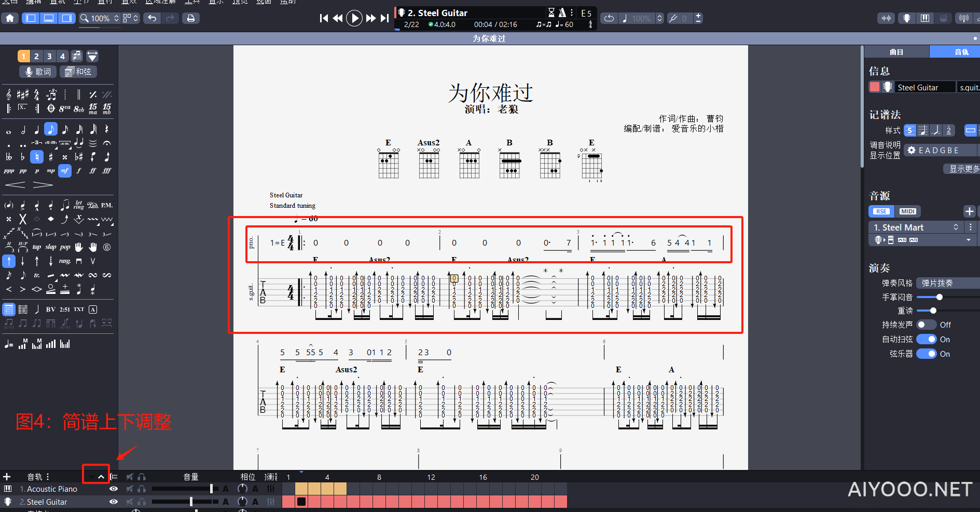The height and width of the screenshot is (512, 980).
Task: Open the E A D G B E tuning selector
Action: (x=941, y=150)
